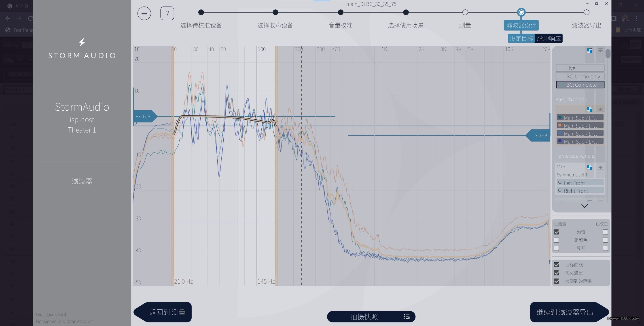Toggle the 优化遮罩 checkbox
This screenshot has width=644, height=326.
[557, 273]
